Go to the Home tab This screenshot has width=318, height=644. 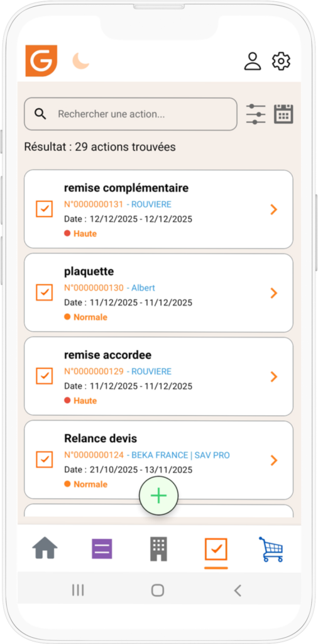coord(45,548)
